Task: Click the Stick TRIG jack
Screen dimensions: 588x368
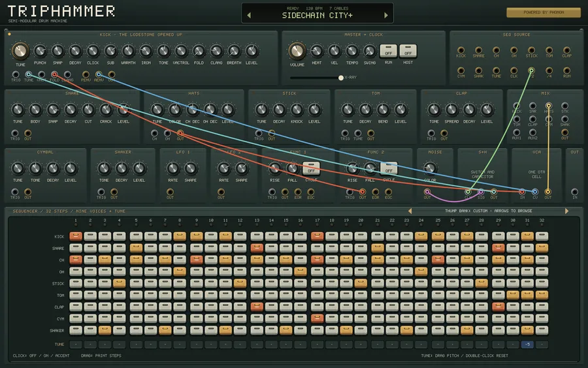Action: pyautogui.click(x=258, y=133)
